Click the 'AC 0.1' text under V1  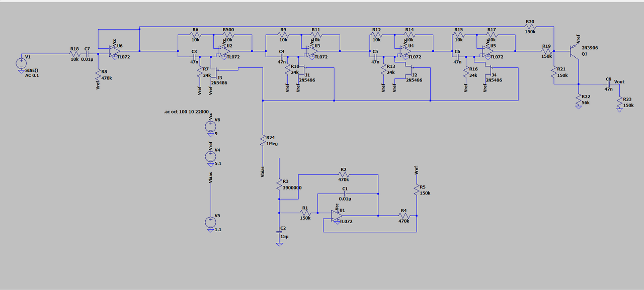coord(32,75)
